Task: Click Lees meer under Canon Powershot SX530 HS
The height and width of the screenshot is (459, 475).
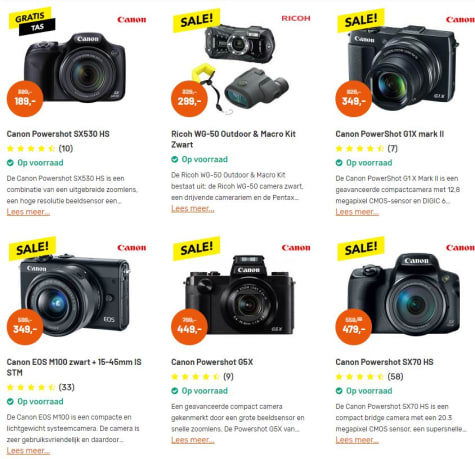Action: tap(28, 212)
